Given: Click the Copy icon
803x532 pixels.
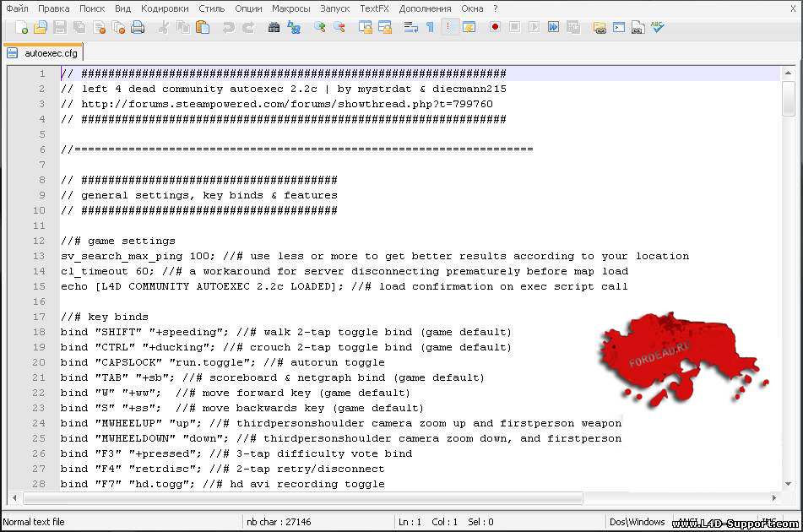Looking at the screenshot, I should pos(183,27).
